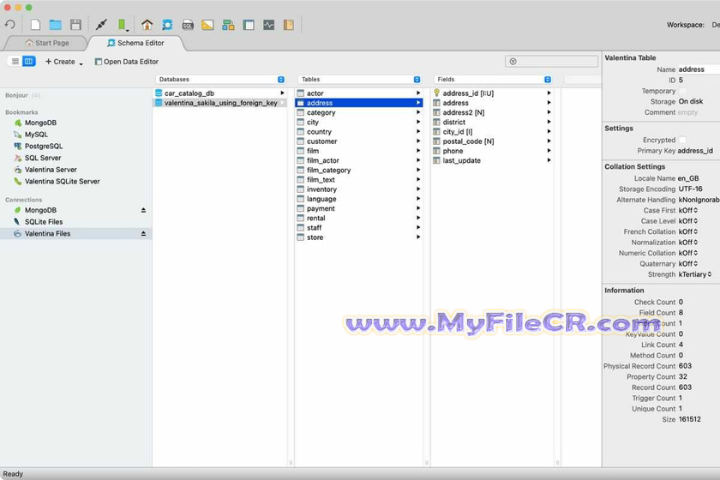Go to Start Page via the house toolbar icon
Screen dimensions: 720x480
[x=147, y=25]
